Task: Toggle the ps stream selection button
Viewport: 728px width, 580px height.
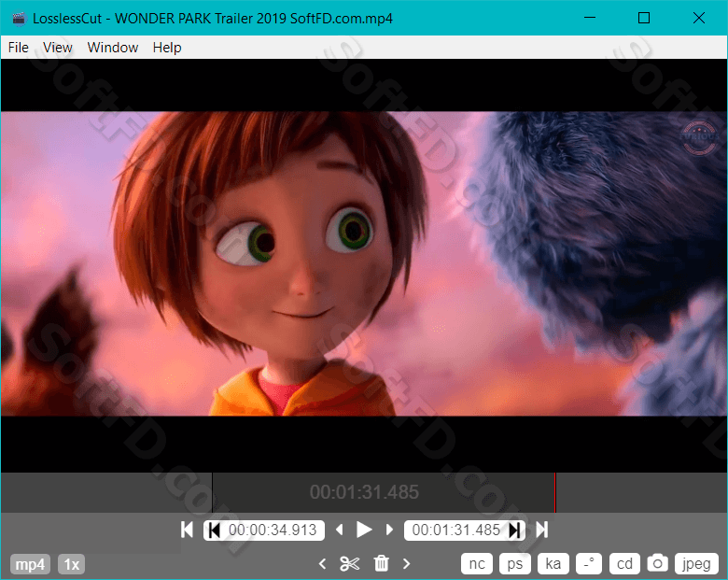Action: click(x=515, y=564)
